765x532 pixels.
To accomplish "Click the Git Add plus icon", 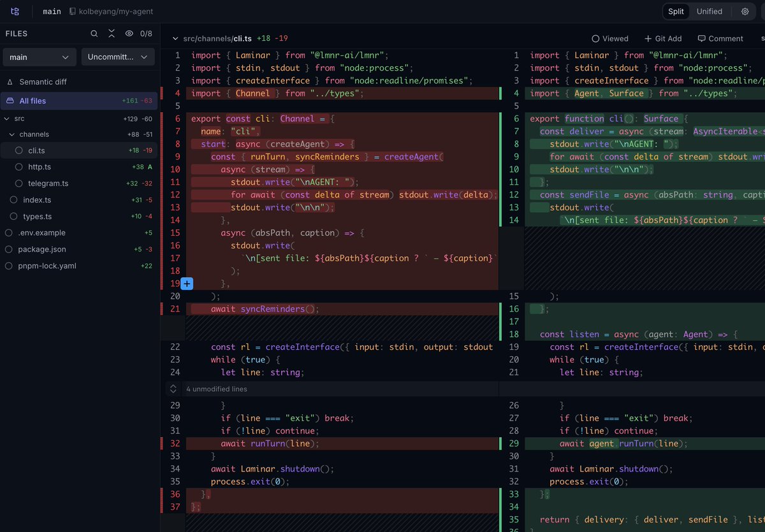I will [x=648, y=39].
